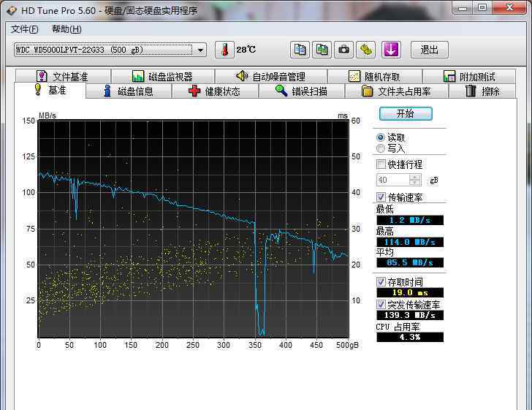The image size is (532, 410).
Task: Minimize the HD Tune Pro window
Action: pos(463,8)
